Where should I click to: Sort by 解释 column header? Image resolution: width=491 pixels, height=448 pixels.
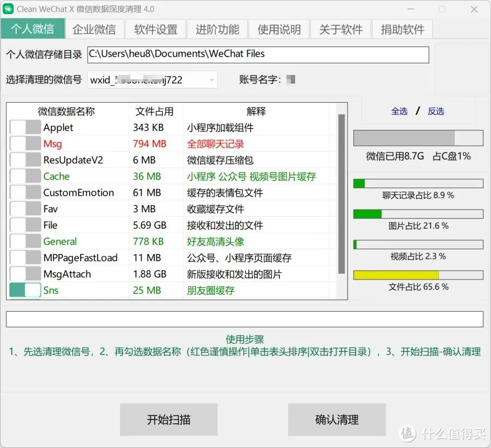click(x=256, y=111)
